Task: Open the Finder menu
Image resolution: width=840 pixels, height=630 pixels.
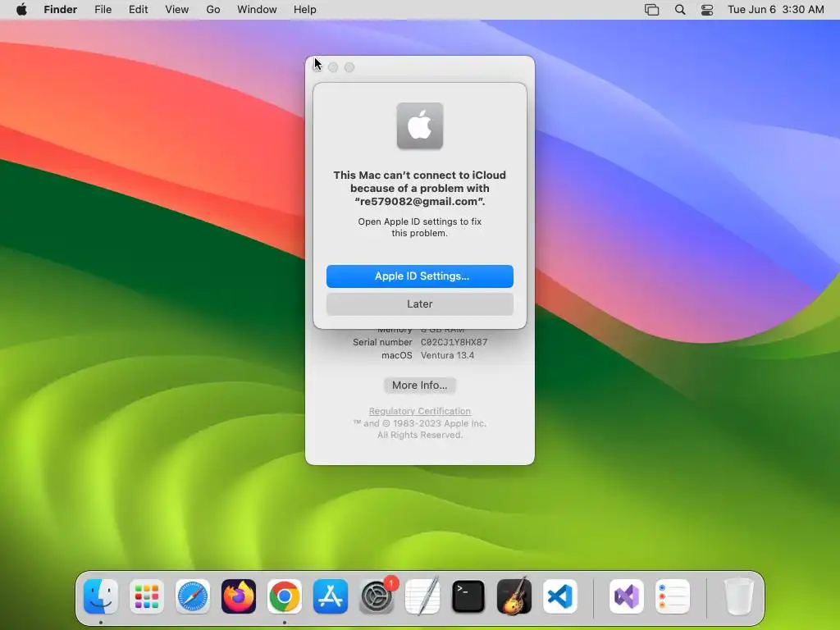Action: (x=61, y=10)
